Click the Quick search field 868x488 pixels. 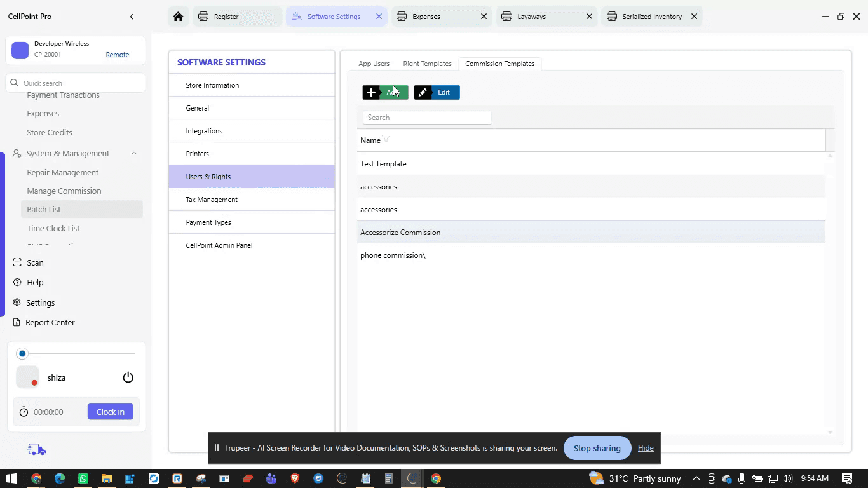76,83
